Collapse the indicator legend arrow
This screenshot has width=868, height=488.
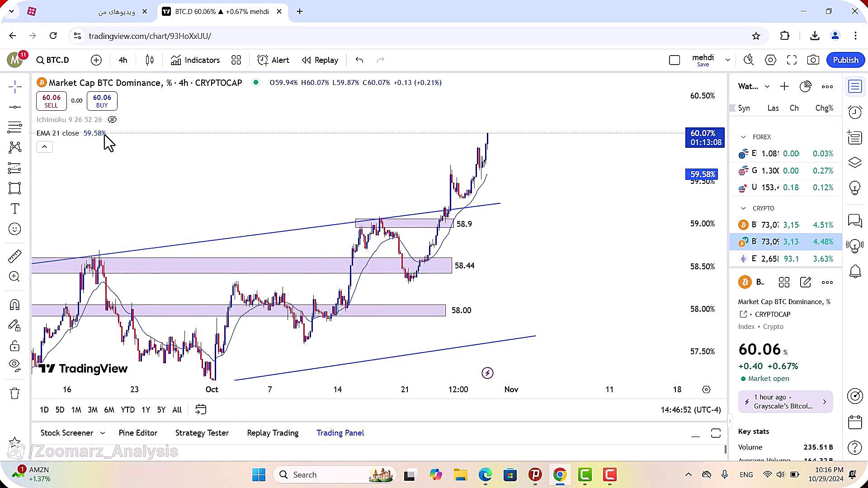pyautogui.click(x=44, y=147)
